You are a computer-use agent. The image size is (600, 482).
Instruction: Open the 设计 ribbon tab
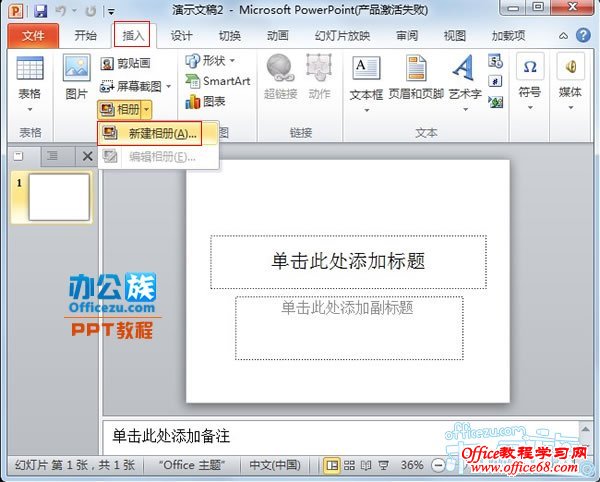coord(181,36)
